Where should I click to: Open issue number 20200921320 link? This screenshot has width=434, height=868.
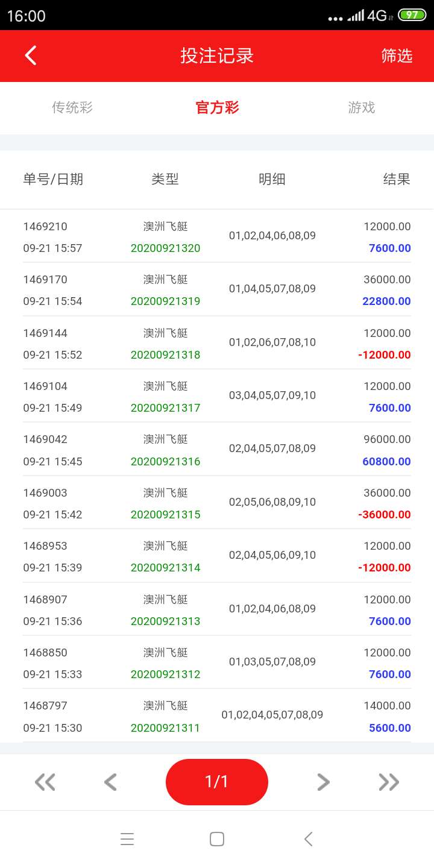165,248
